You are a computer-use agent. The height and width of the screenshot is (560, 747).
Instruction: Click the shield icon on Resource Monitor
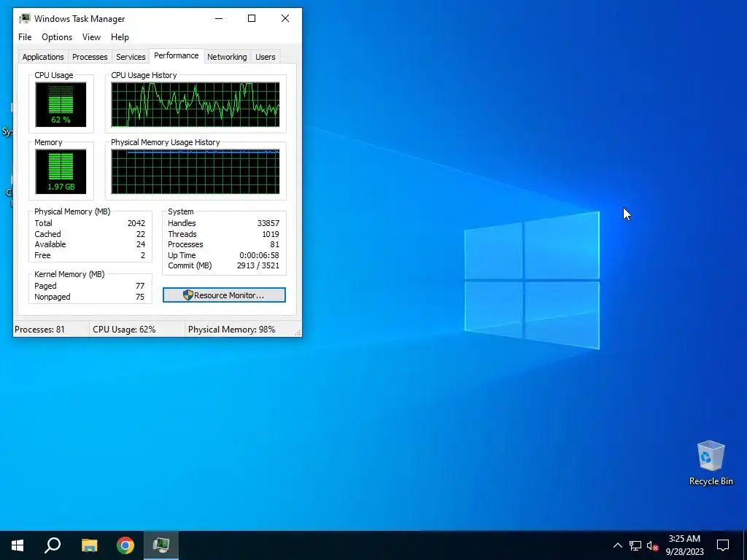tap(187, 295)
